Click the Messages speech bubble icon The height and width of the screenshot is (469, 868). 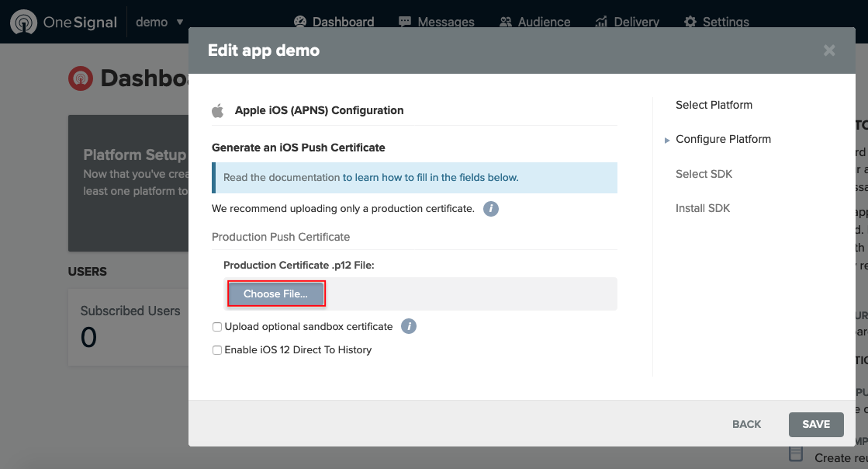(x=405, y=22)
